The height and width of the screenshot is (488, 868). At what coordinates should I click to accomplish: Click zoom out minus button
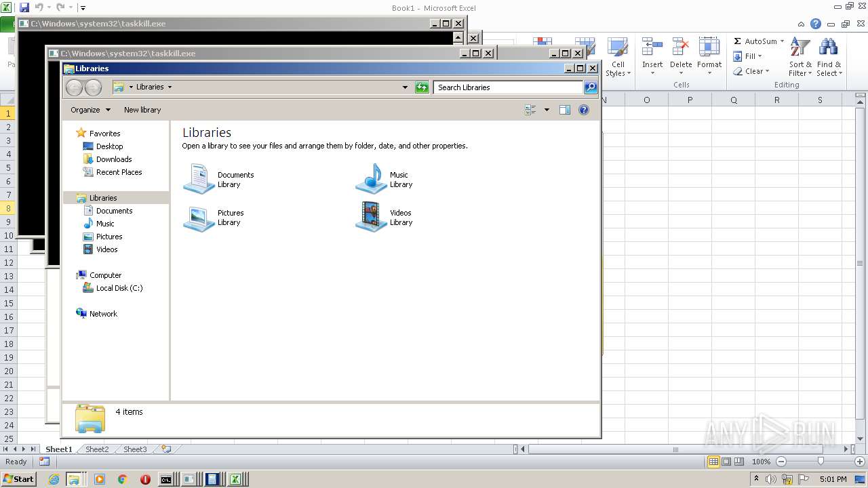[x=781, y=462]
